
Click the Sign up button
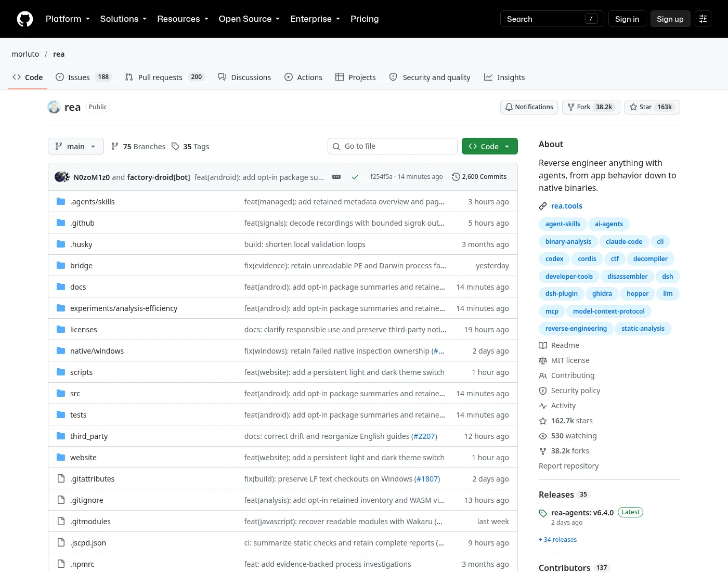tap(670, 19)
